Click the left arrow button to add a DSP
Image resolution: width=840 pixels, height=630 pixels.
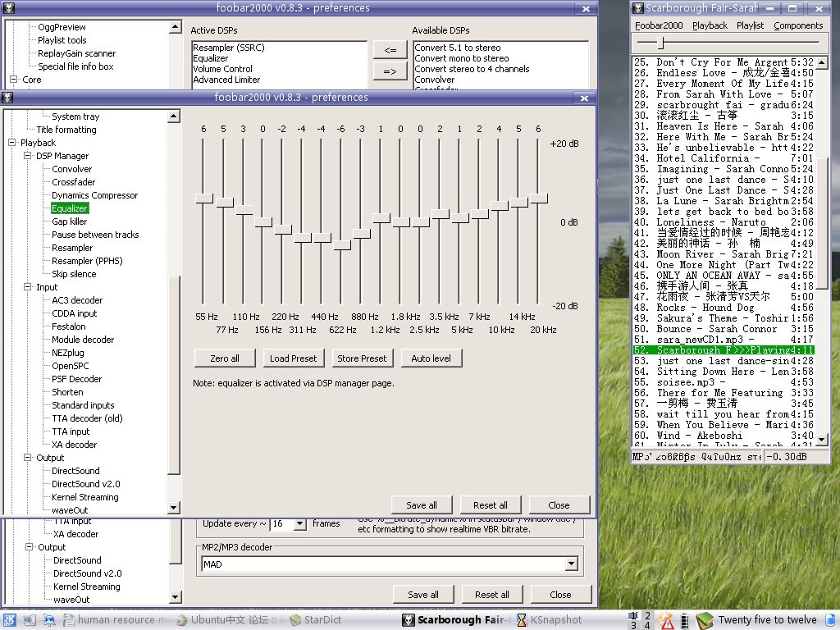(x=390, y=50)
